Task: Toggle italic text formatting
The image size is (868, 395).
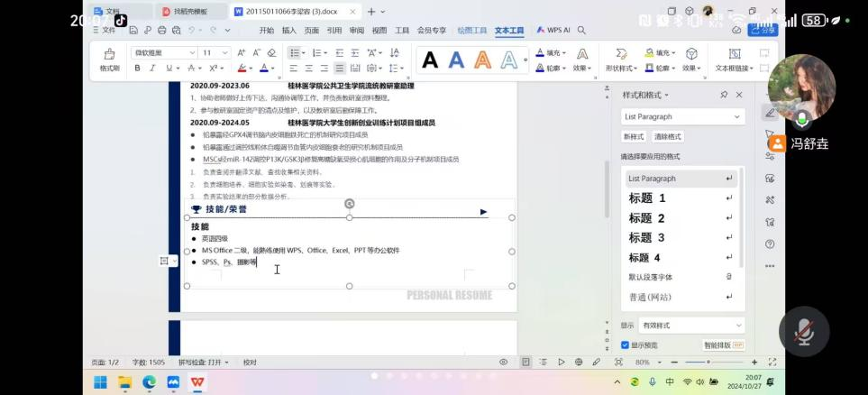Action: [153, 68]
